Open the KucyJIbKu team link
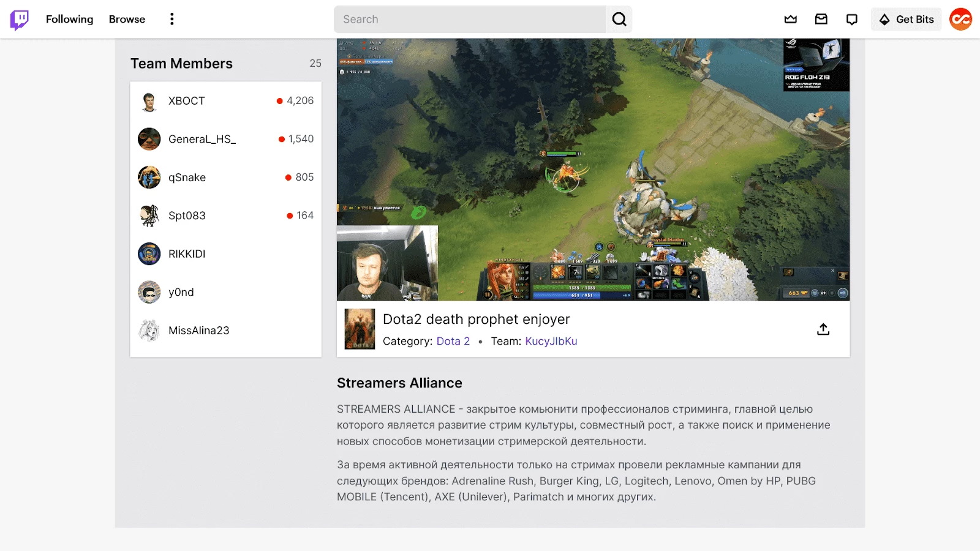This screenshot has height=551, width=980. [551, 341]
